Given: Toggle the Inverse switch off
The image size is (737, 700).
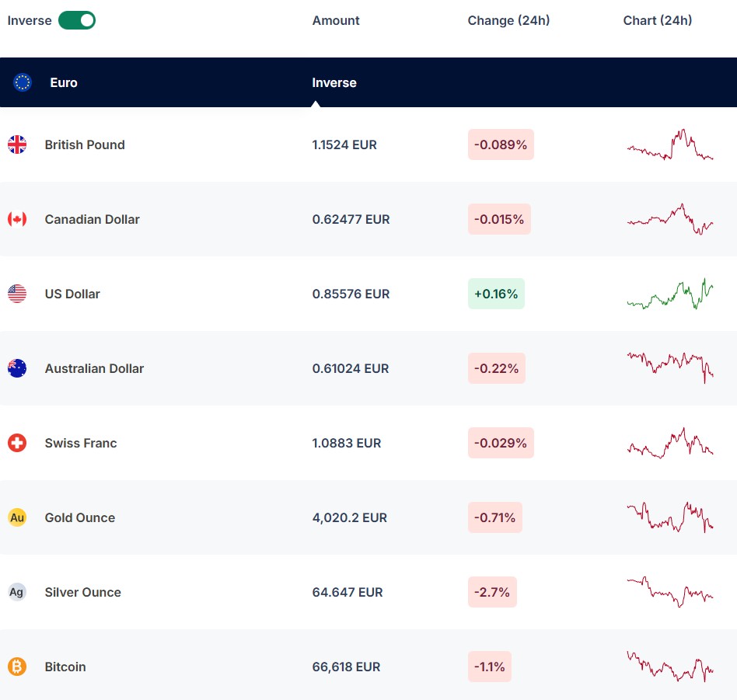Looking at the screenshot, I should 76,20.
